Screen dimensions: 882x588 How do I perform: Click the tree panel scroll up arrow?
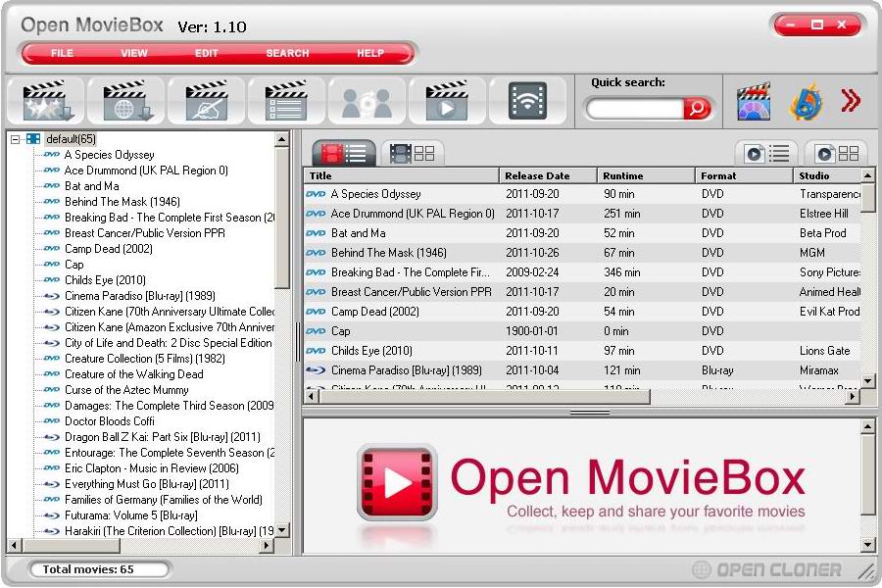pos(282,139)
